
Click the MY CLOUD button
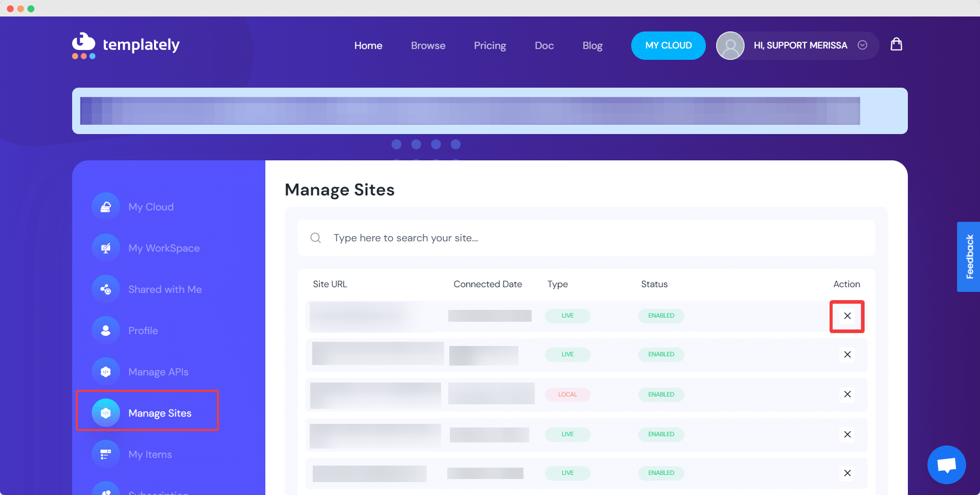pyautogui.click(x=668, y=45)
